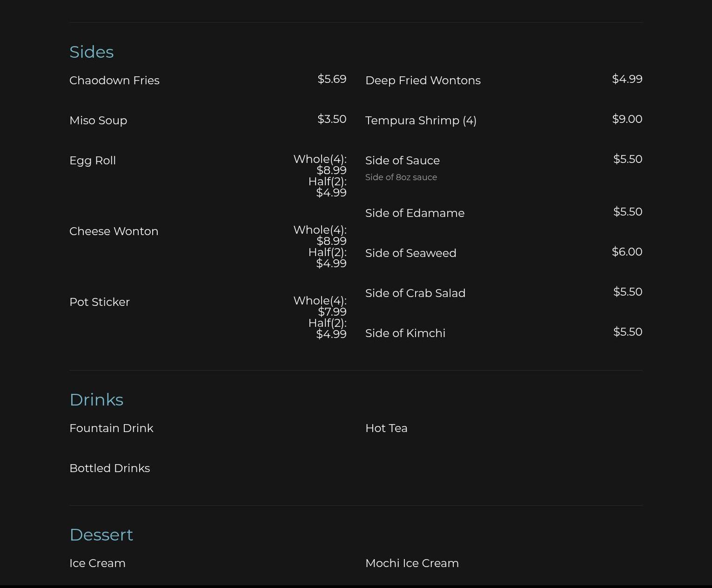
Task: Choose the Cheese Wonton item
Action: coord(114,231)
